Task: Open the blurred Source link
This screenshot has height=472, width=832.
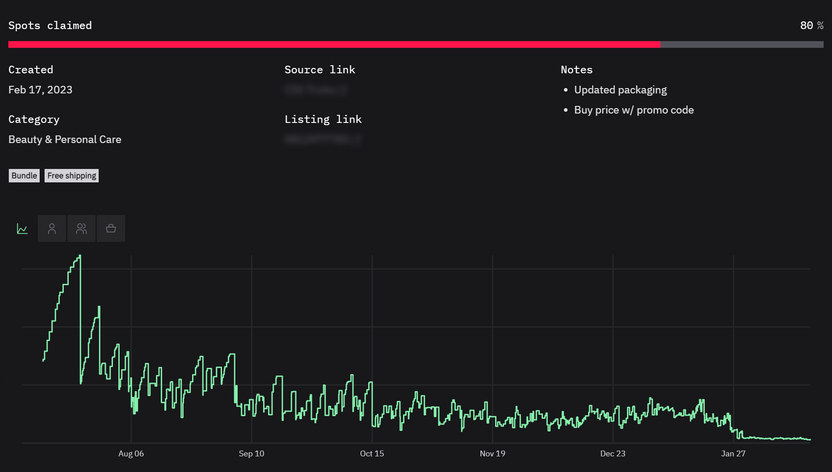Action: [316, 90]
